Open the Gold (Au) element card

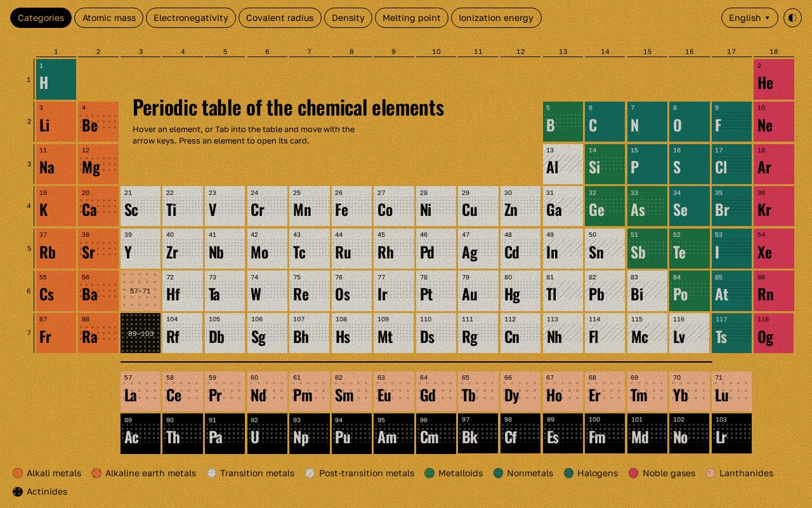478,291
